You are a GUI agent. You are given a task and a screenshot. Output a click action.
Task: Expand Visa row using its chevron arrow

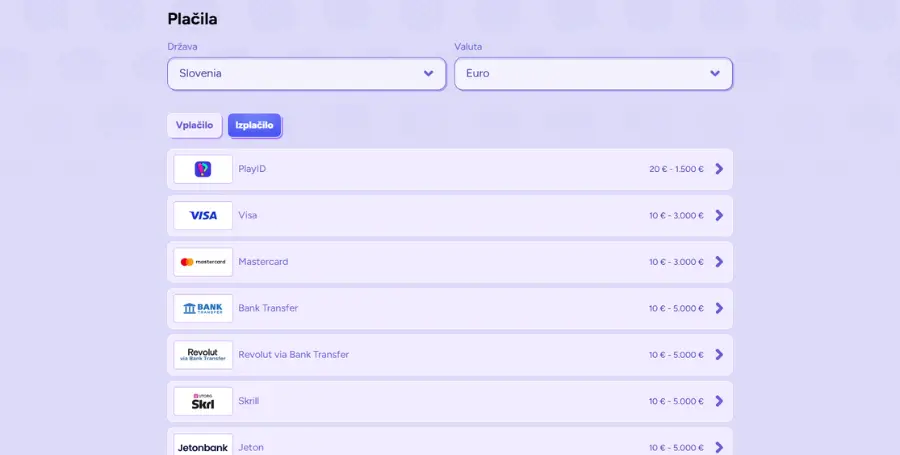pyautogui.click(x=719, y=215)
